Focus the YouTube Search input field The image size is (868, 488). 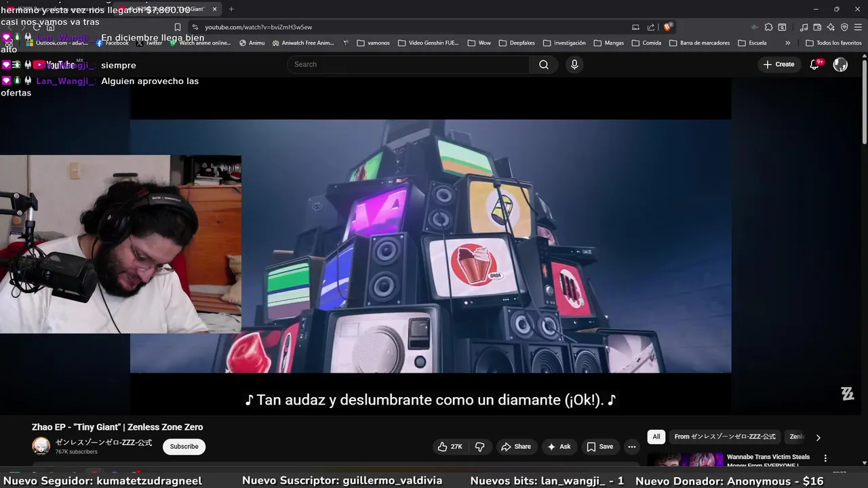coord(408,64)
